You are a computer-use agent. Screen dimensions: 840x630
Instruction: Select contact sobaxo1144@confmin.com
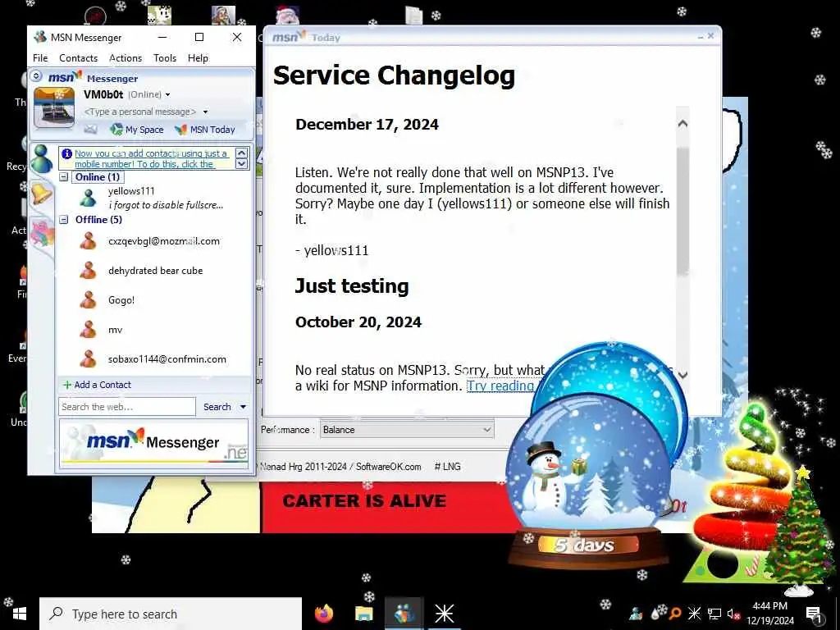point(167,359)
